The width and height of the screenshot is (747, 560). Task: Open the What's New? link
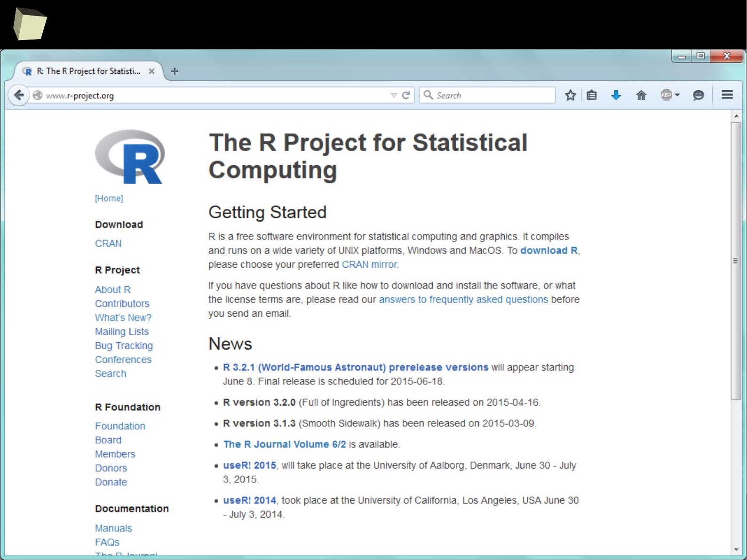pos(123,318)
